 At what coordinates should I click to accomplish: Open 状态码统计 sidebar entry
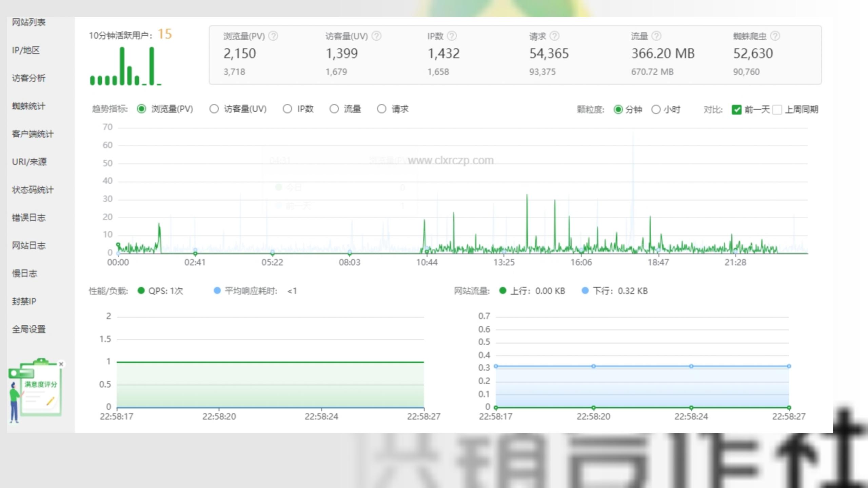(33, 190)
